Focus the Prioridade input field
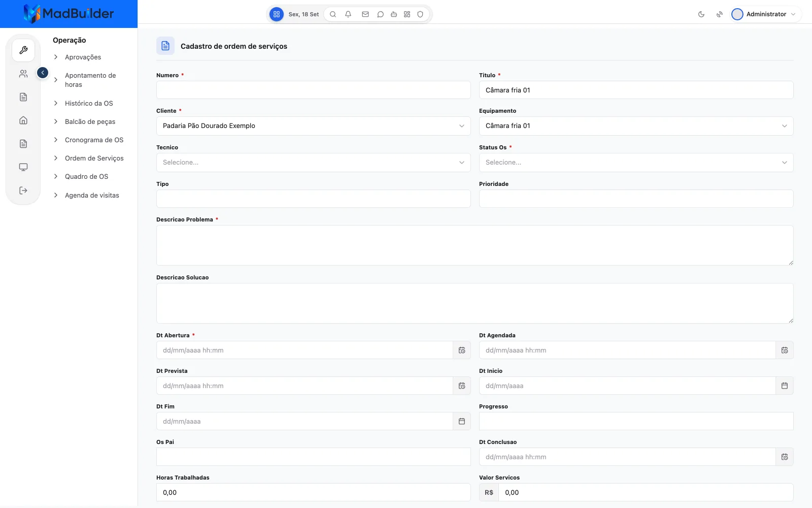 pyautogui.click(x=636, y=199)
